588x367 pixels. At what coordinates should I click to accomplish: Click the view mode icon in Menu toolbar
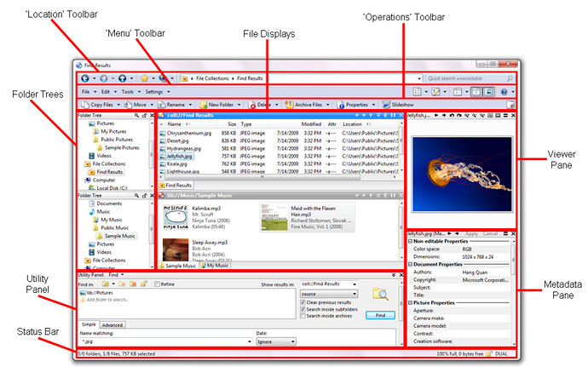[417, 91]
